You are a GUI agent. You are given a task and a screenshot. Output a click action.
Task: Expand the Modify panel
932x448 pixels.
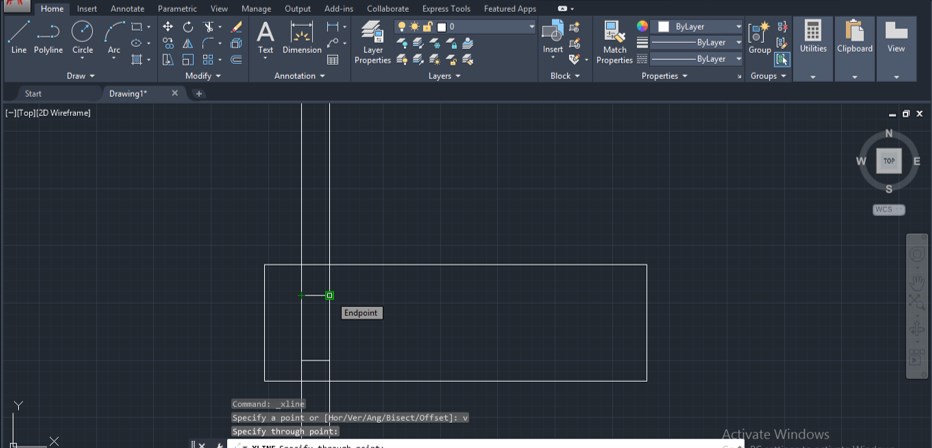pyautogui.click(x=203, y=76)
